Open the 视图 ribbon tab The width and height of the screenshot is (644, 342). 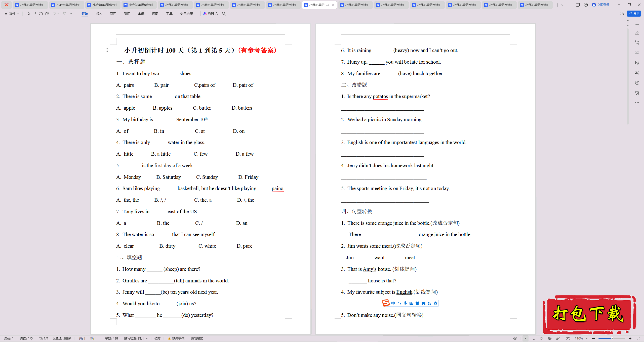pos(155,14)
